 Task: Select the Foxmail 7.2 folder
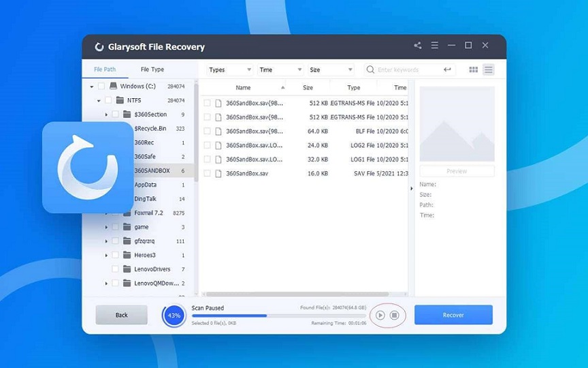click(x=148, y=213)
